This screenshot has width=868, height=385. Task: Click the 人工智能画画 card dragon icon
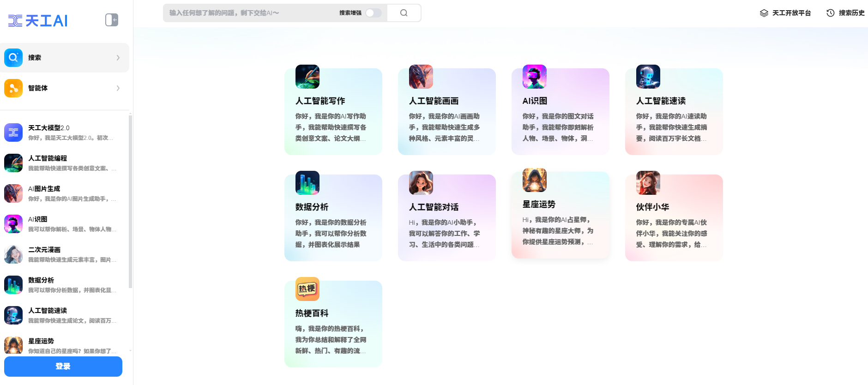(x=421, y=77)
